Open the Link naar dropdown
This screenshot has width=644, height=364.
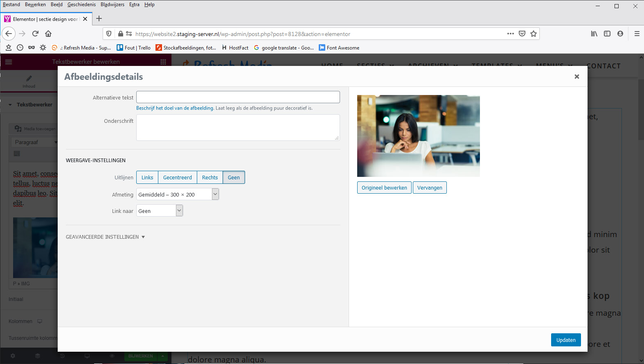pos(160,211)
